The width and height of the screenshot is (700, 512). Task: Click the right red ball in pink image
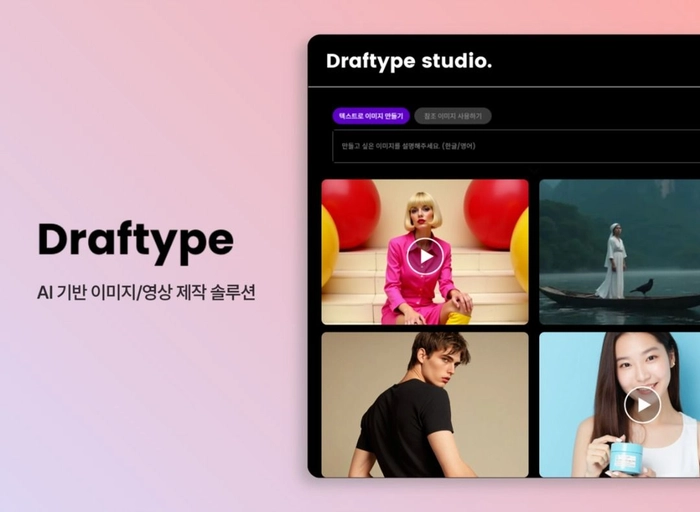pyautogui.click(x=497, y=212)
